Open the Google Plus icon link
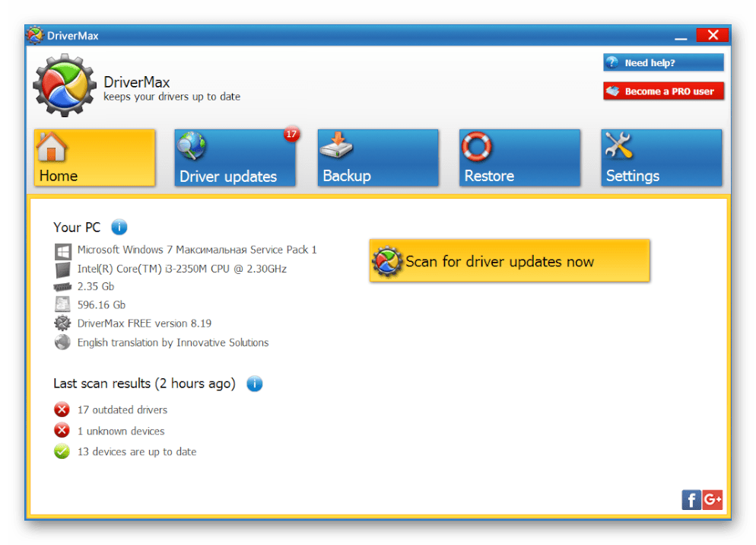 [x=713, y=499]
